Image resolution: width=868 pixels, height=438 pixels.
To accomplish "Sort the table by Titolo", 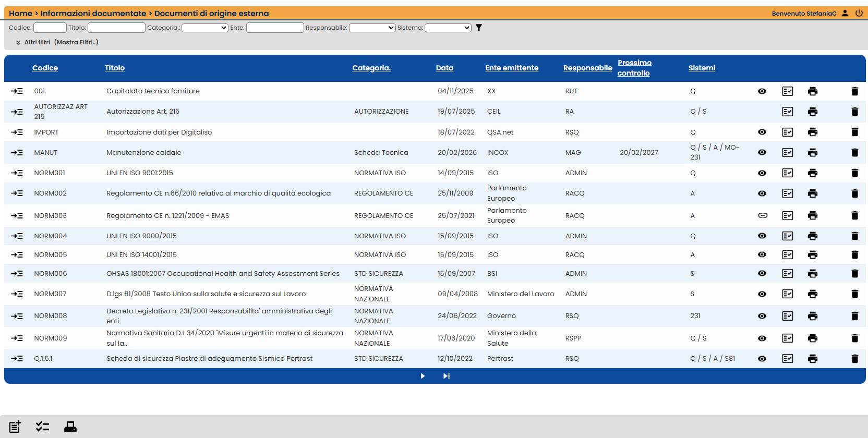I will (x=115, y=68).
